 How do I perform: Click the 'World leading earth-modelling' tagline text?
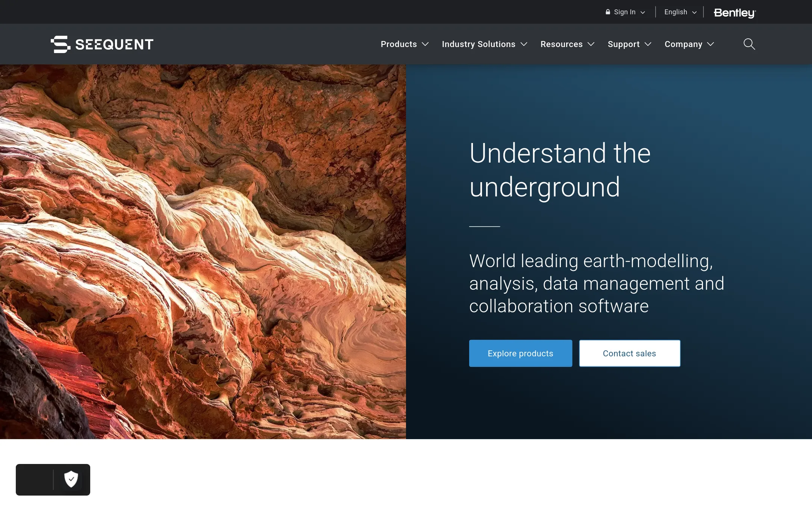(x=597, y=283)
